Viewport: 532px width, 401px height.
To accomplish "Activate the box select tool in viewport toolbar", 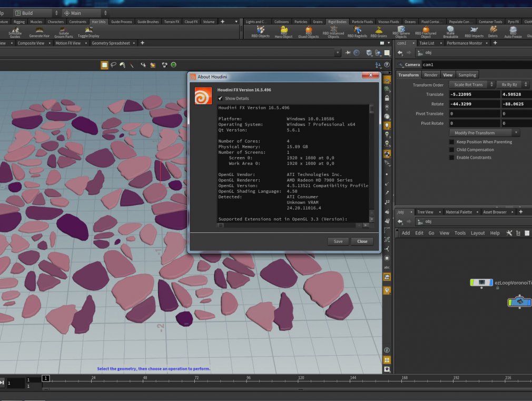I will pyautogui.click(x=104, y=65).
